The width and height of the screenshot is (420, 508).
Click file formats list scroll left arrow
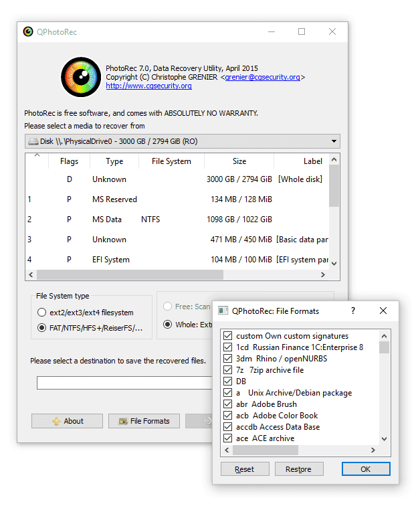tap(227, 450)
